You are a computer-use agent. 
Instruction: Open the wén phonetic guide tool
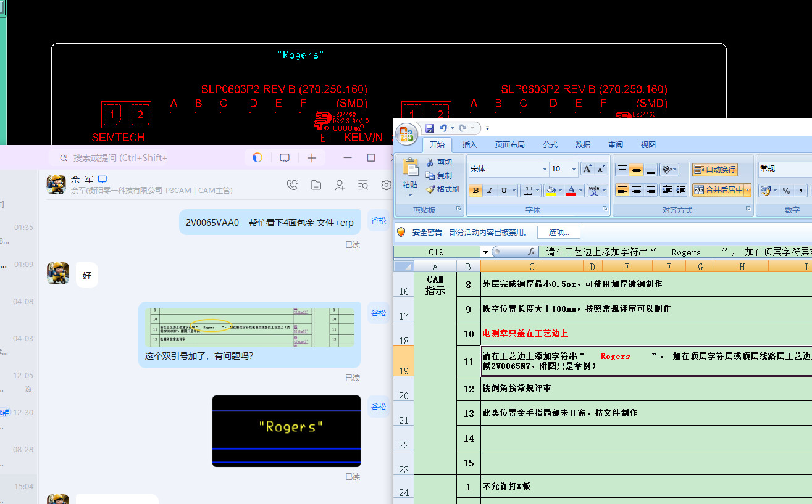pyautogui.click(x=594, y=191)
